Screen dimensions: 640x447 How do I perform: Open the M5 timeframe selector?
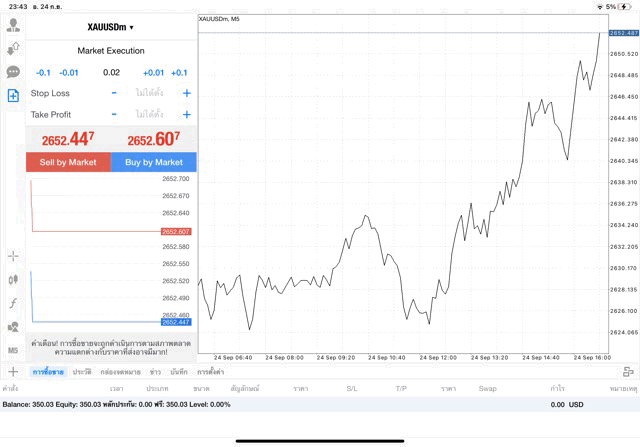[13, 351]
